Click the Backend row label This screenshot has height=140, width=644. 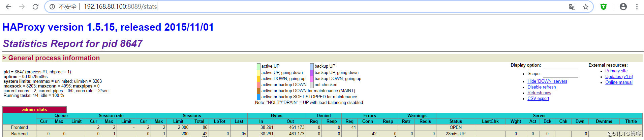click(x=19, y=134)
